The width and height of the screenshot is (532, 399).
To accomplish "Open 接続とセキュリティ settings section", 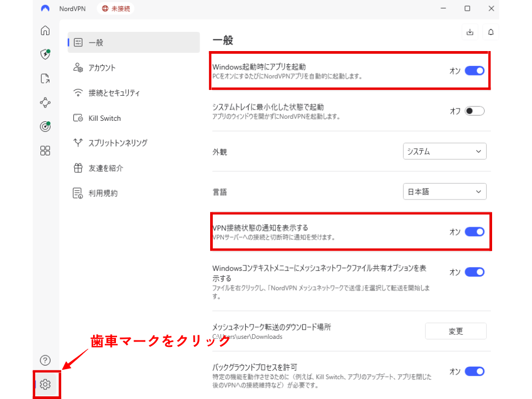I will (x=114, y=93).
